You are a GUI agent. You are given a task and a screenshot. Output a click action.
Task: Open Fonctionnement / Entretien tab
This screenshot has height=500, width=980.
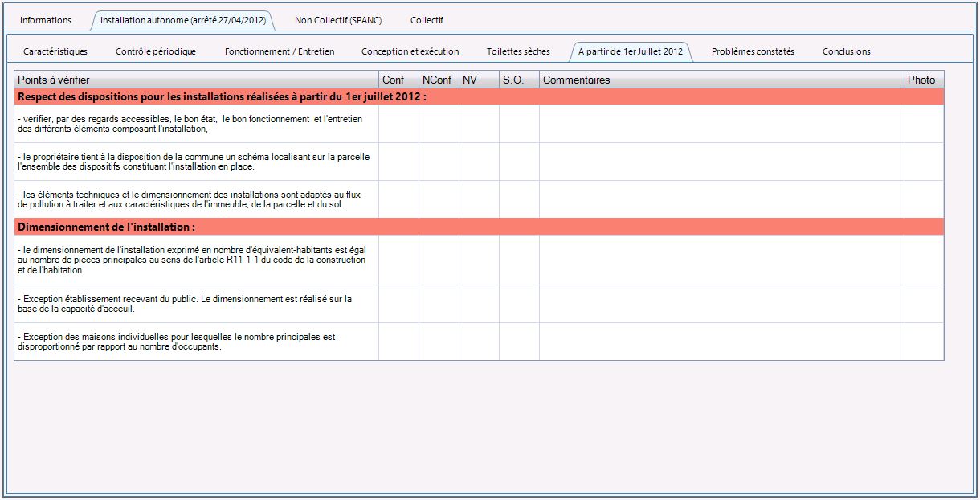pyautogui.click(x=280, y=51)
